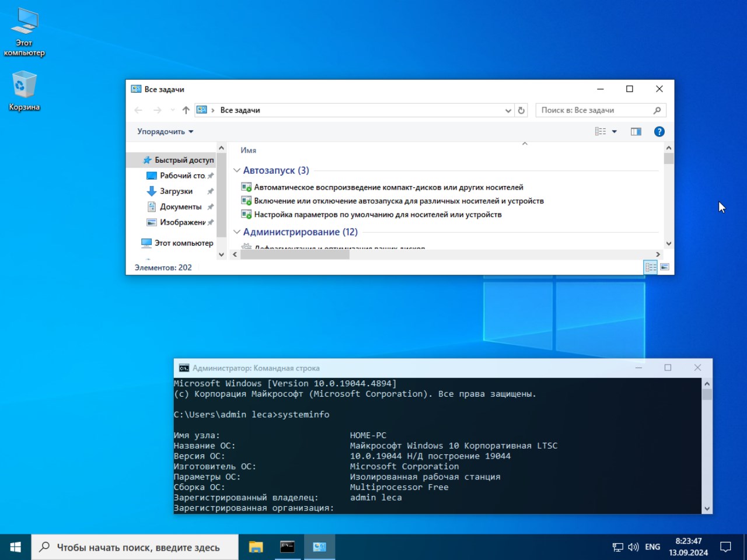Viewport: 747px width, 560px height.
Task: Open Включение или отключение автозапуска task
Action: 399,201
